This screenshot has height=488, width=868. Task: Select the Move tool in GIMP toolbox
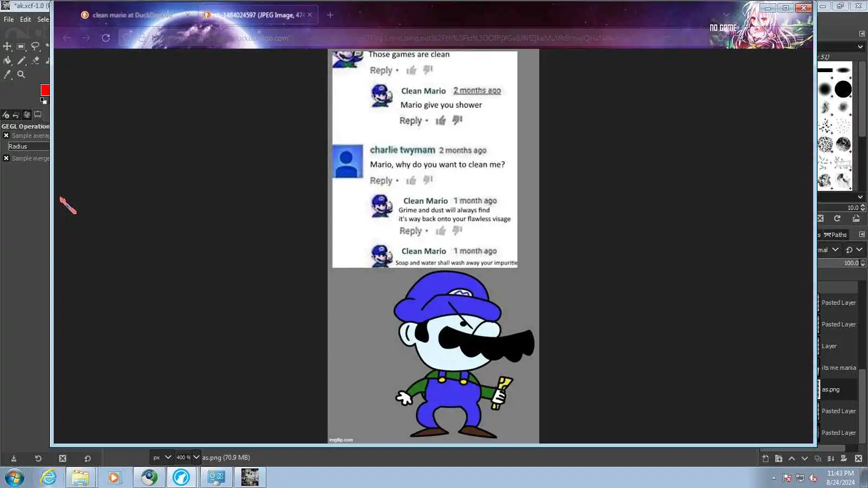tap(7, 47)
